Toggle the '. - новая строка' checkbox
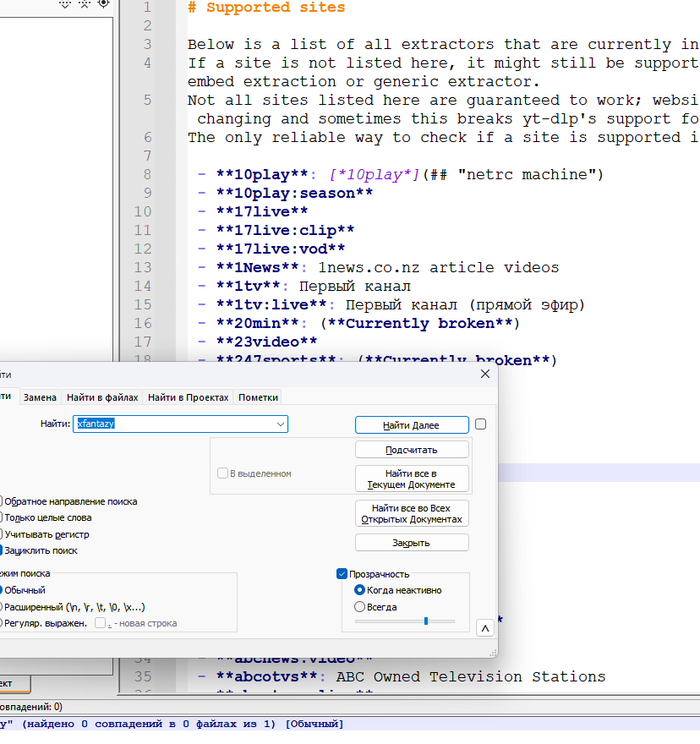Image resolution: width=700 pixels, height=744 pixels. point(100,623)
